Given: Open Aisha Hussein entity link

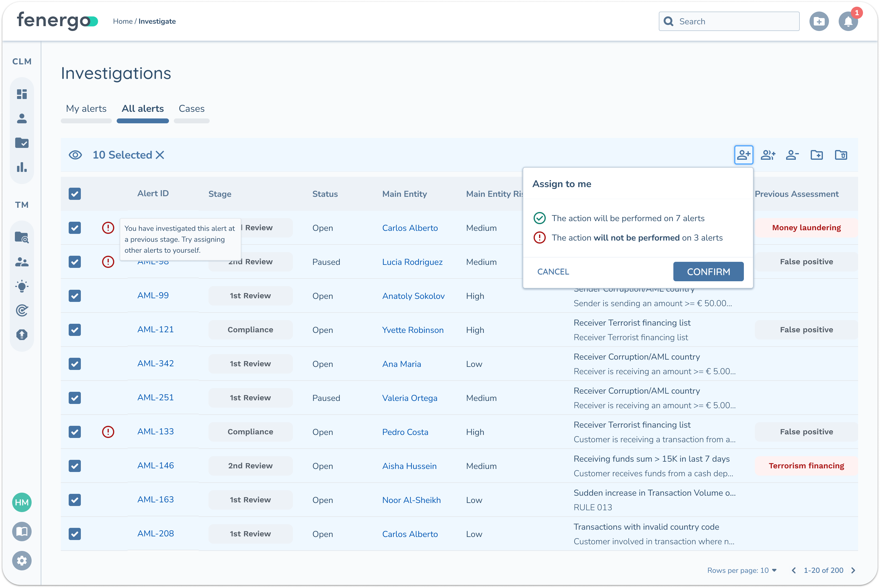Looking at the screenshot, I should (x=409, y=466).
